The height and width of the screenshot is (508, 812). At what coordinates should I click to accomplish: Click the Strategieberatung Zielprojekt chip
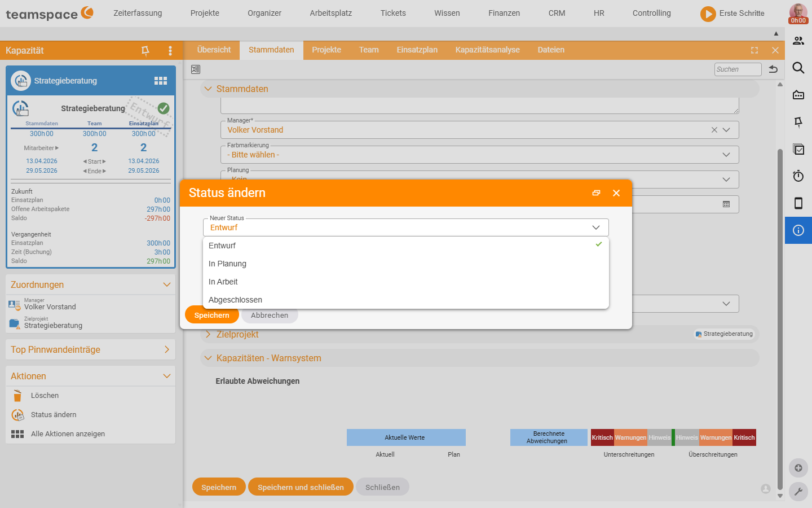(x=724, y=334)
